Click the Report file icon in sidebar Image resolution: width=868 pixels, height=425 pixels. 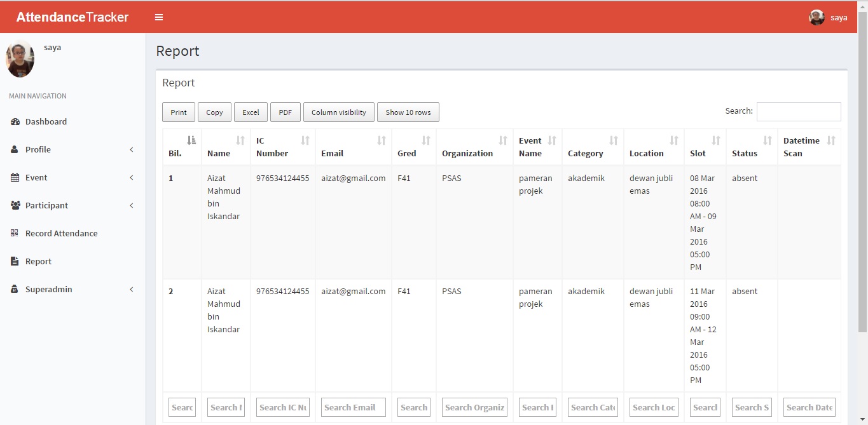coord(15,261)
